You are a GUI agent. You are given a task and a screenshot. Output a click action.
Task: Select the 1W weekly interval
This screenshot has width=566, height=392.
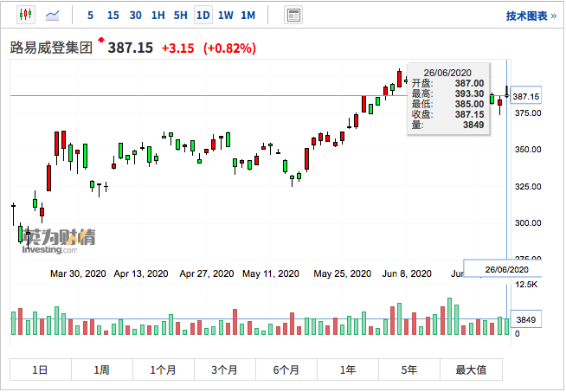point(226,16)
